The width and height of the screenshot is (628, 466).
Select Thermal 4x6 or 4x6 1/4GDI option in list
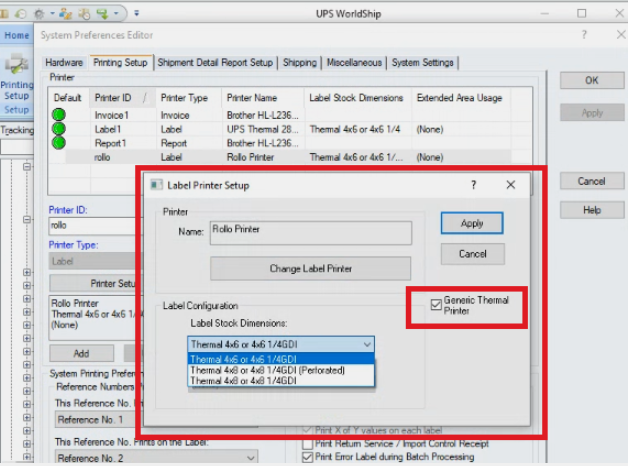pos(281,359)
